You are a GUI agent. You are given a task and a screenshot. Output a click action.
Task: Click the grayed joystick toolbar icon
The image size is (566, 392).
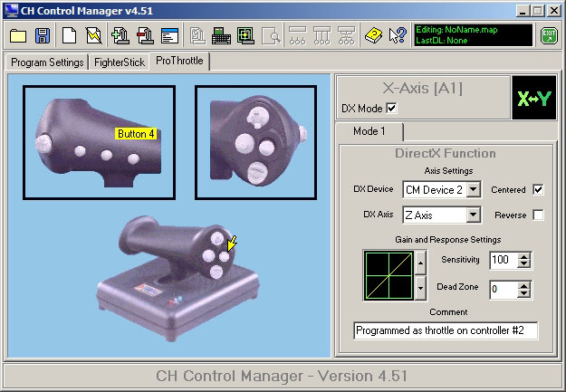click(197, 35)
